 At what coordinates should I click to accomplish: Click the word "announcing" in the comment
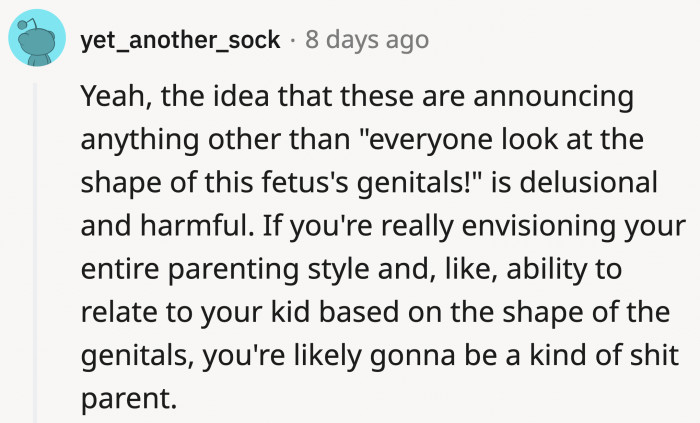(571, 98)
